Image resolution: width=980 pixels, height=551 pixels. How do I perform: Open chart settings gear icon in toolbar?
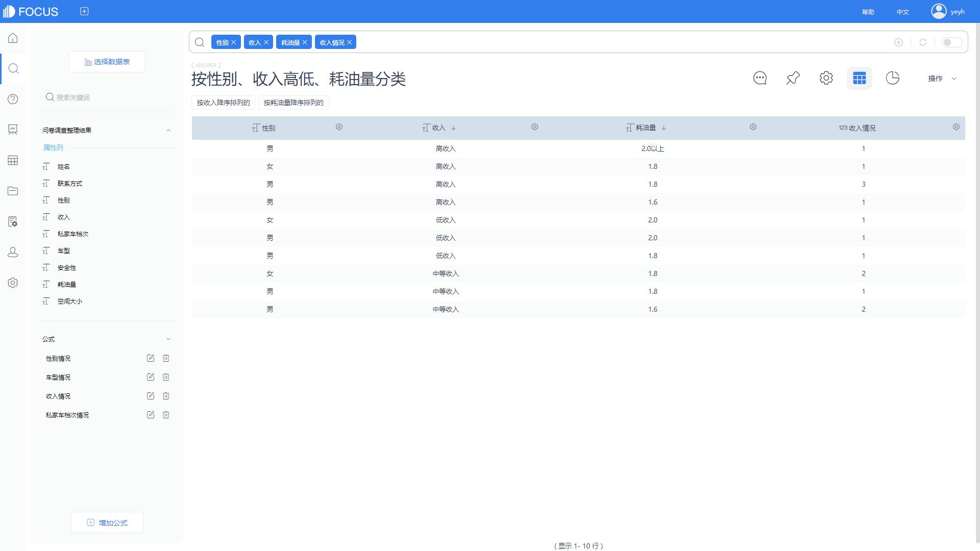826,78
